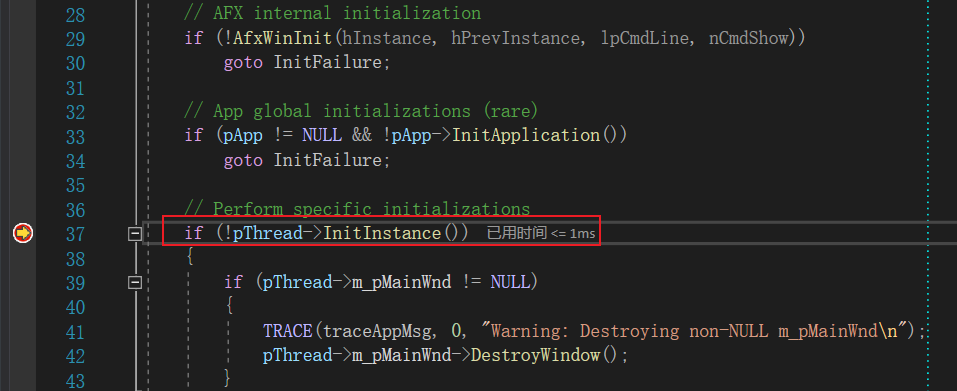Click comment 'Perform specific initializations'

point(357,209)
